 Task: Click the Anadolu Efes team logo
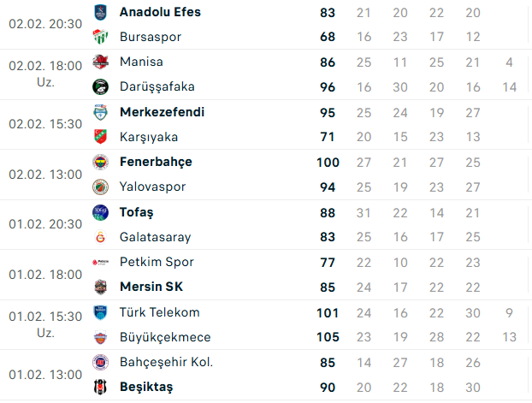pyautogui.click(x=100, y=12)
